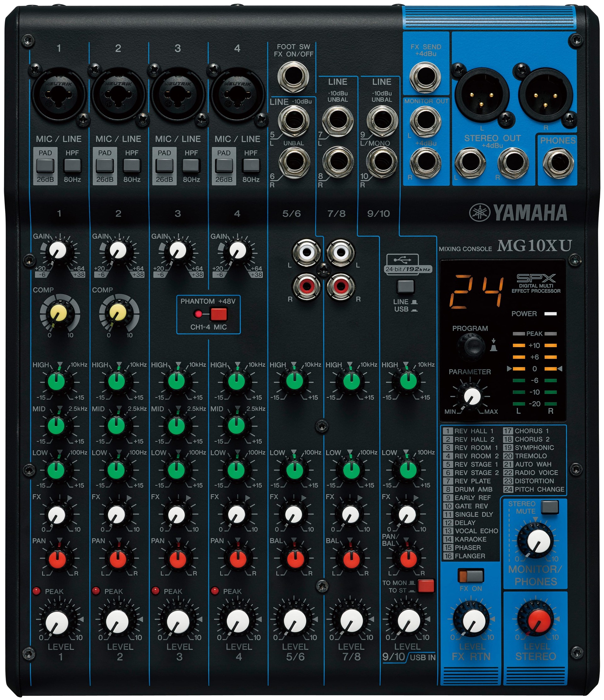
Task: Select the MONITOR OUT L jack
Action: click(x=425, y=121)
